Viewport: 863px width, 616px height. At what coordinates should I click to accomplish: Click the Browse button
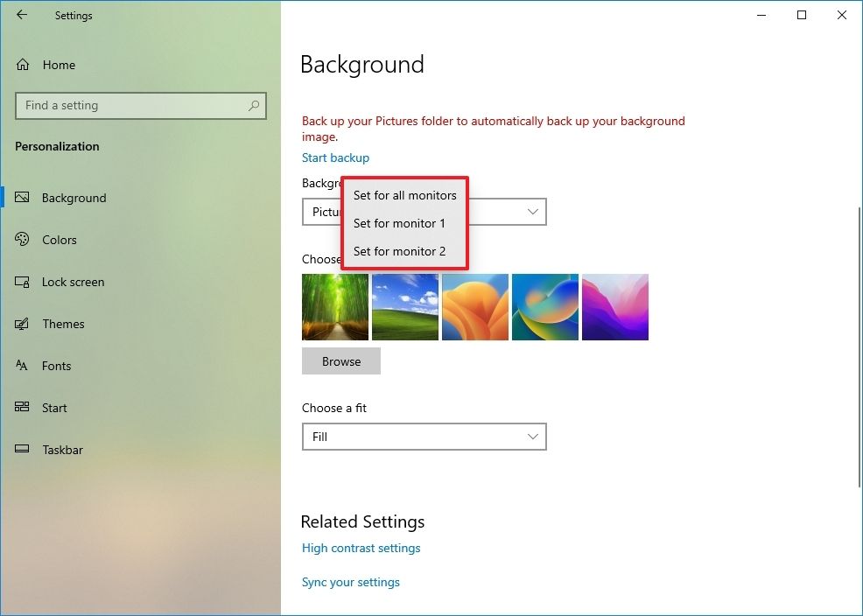pos(340,360)
